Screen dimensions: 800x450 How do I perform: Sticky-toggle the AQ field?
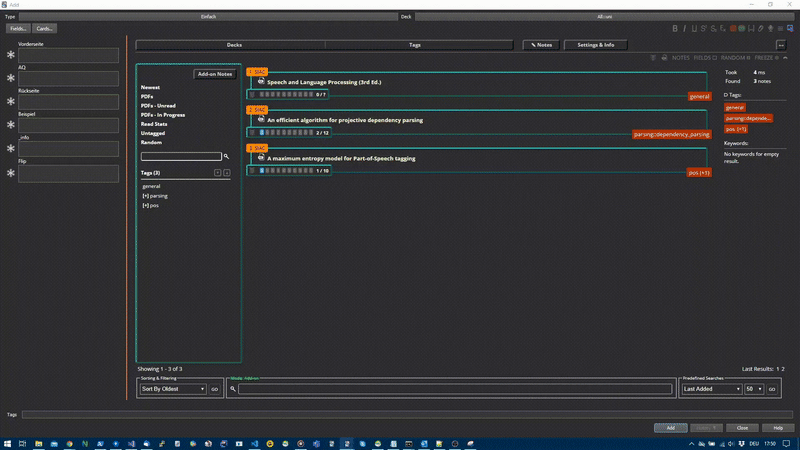coord(11,78)
